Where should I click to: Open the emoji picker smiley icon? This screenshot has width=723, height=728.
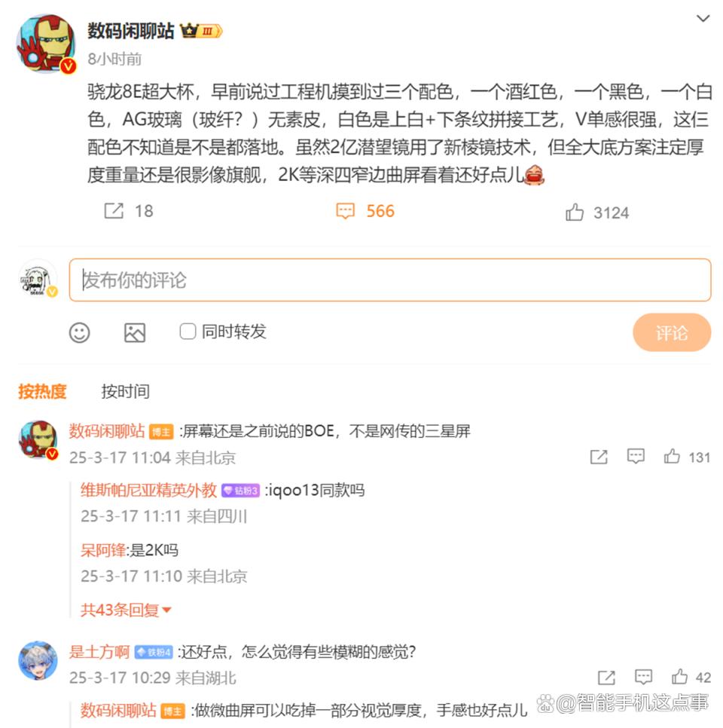click(79, 332)
